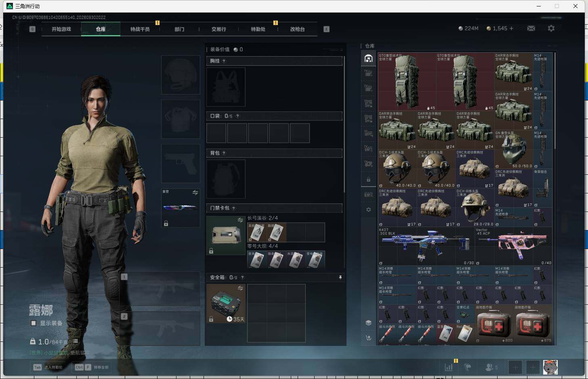The height and width of the screenshot is (379, 588).
Task: Select the K437 .300 BLK rifle
Action: [x=426, y=246]
